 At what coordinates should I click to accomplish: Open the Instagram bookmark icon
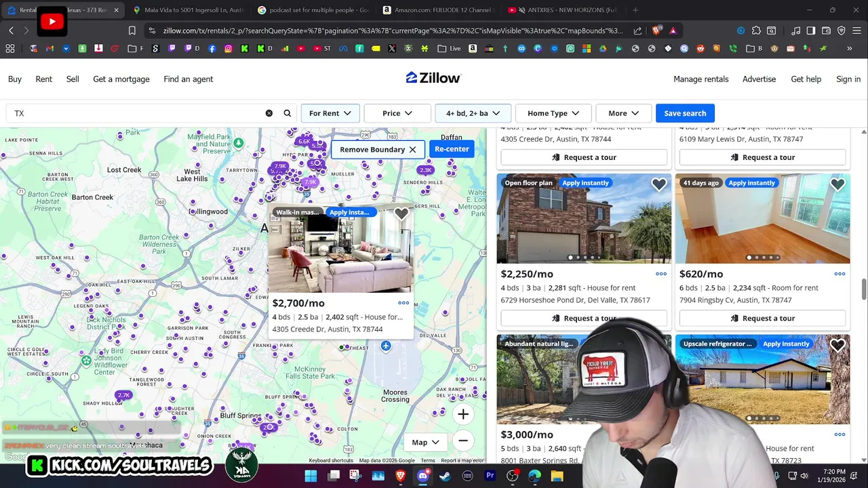[x=229, y=49]
